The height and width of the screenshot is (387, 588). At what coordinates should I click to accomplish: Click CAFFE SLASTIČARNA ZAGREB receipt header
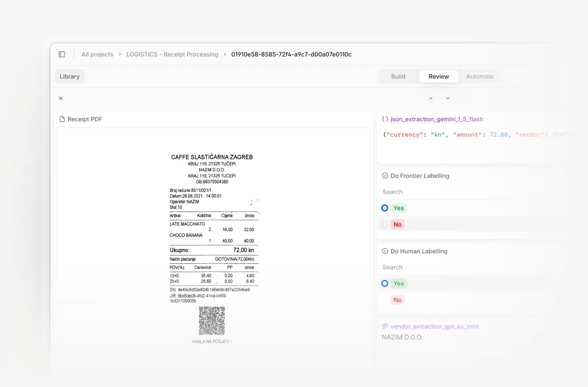pyautogui.click(x=212, y=157)
